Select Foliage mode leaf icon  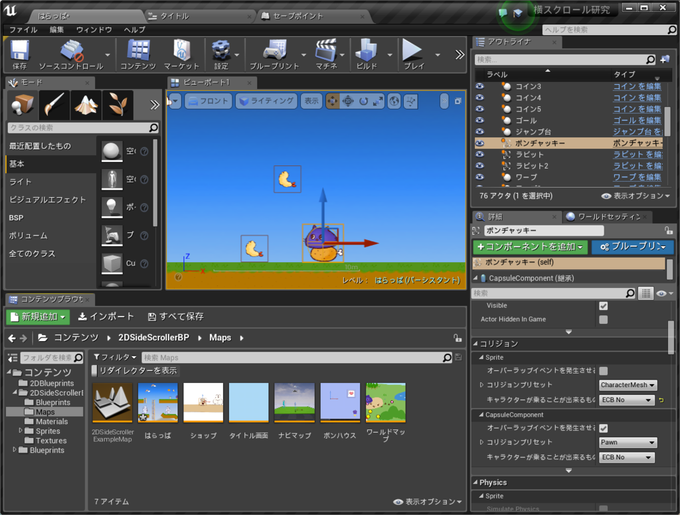pyautogui.click(x=118, y=104)
